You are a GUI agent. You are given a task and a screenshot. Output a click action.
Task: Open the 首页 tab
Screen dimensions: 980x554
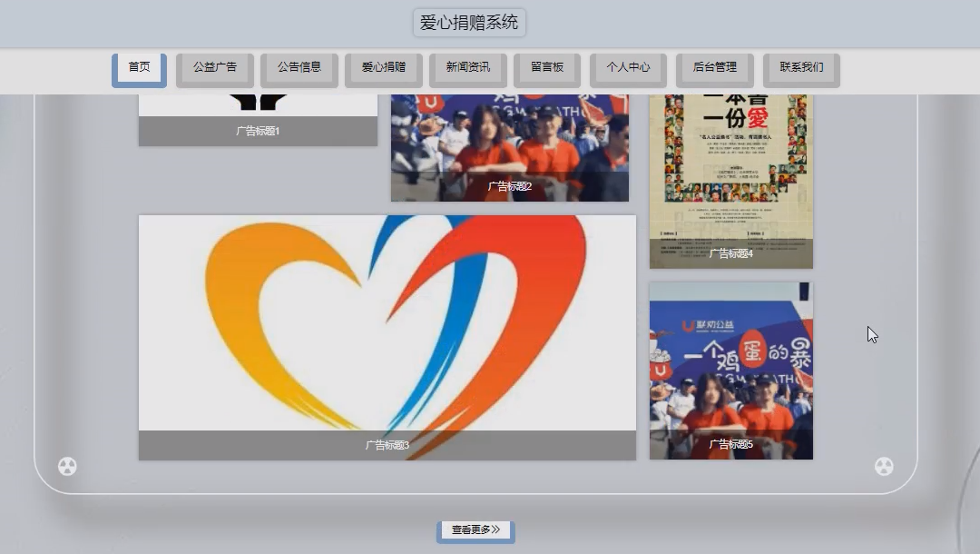[x=140, y=70]
